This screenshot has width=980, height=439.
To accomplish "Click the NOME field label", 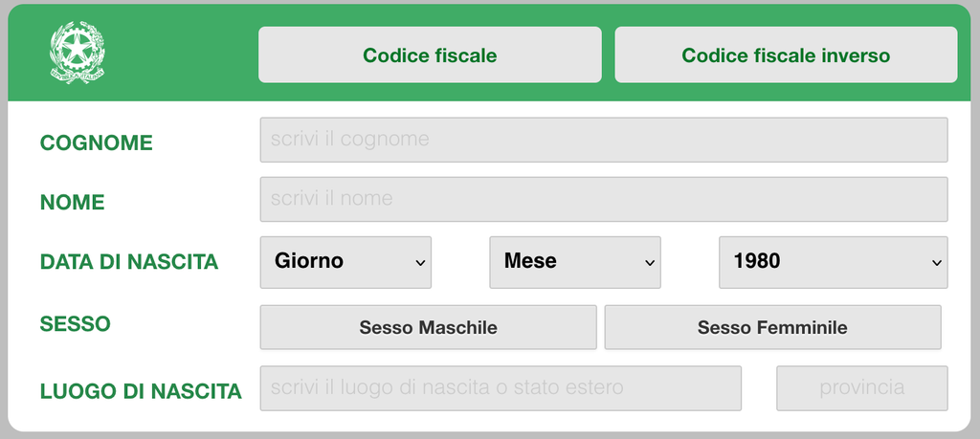I will pyautogui.click(x=73, y=203).
